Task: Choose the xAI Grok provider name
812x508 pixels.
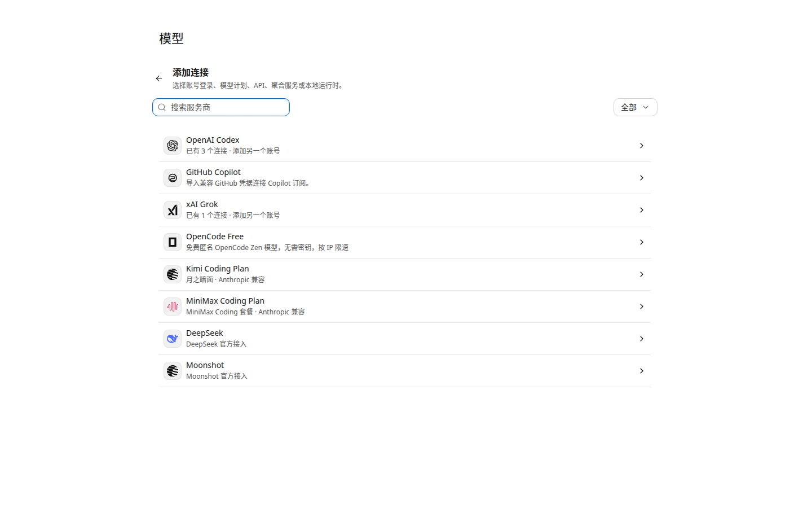Action: tap(202, 204)
